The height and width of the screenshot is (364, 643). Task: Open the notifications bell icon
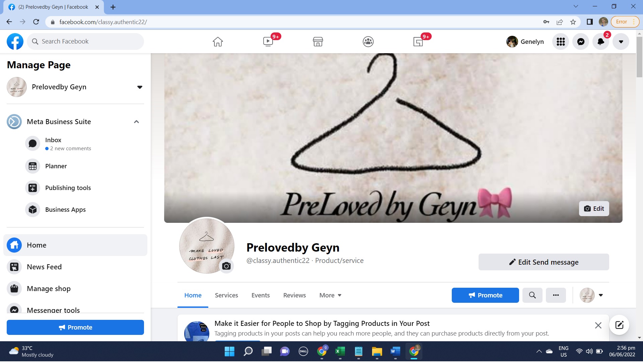click(x=601, y=42)
